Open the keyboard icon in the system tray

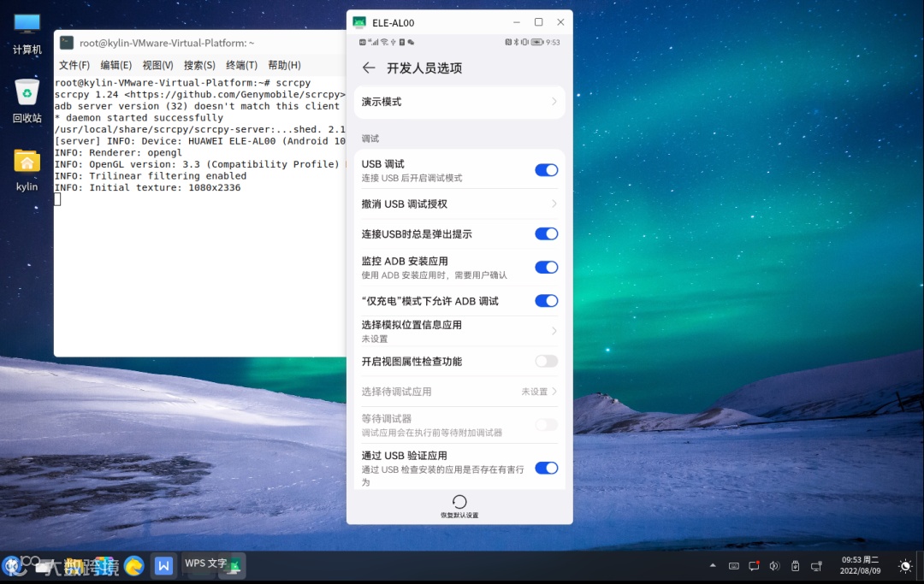(x=734, y=566)
